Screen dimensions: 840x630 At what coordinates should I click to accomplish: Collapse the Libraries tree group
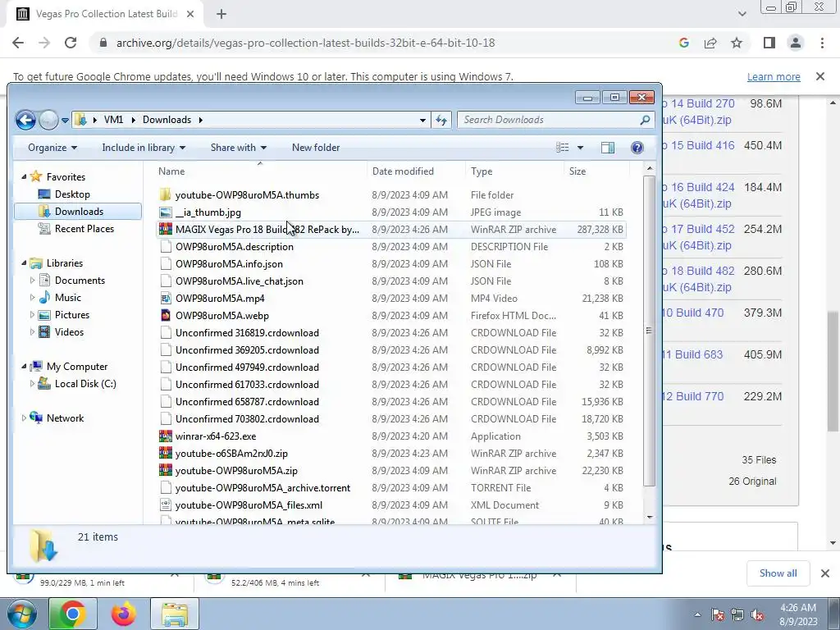coord(24,262)
